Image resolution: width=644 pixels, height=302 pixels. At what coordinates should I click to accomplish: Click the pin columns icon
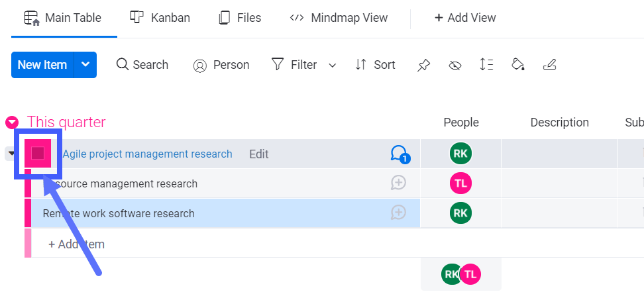(x=423, y=65)
